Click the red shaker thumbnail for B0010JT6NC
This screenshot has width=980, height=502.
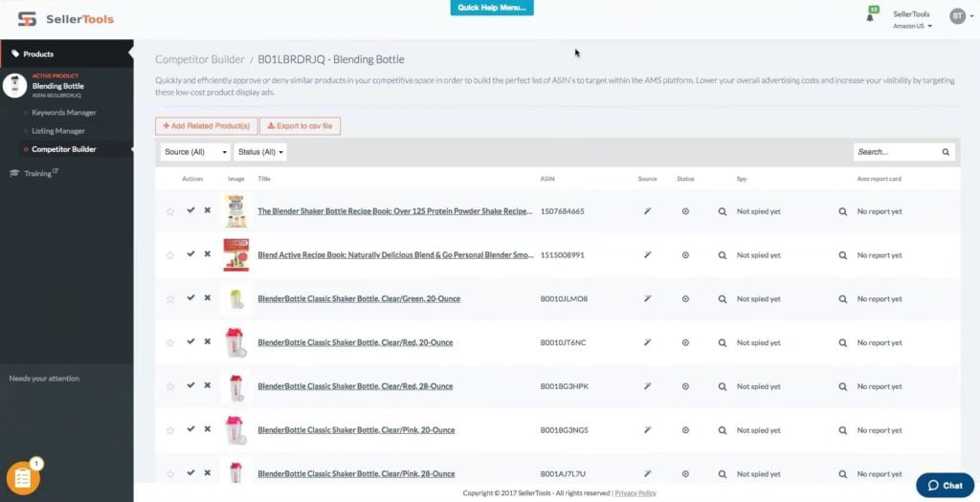pos(235,342)
